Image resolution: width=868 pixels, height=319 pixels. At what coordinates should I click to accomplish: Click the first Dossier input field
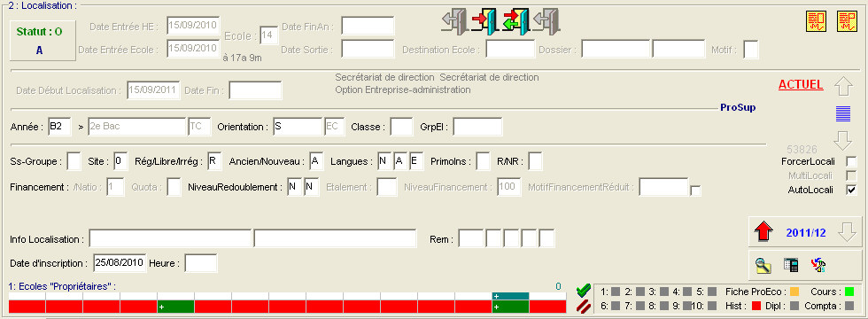616,49
